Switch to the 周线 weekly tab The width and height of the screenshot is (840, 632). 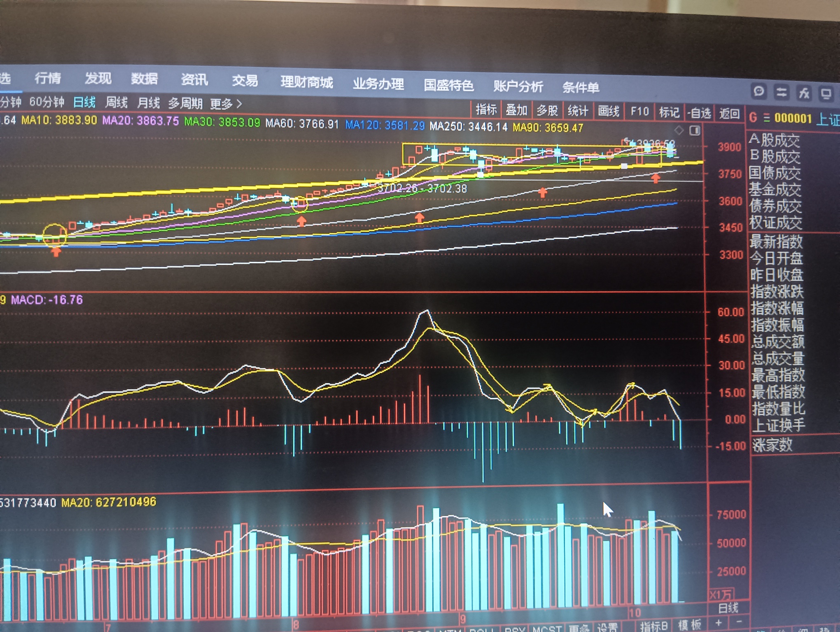116,102
